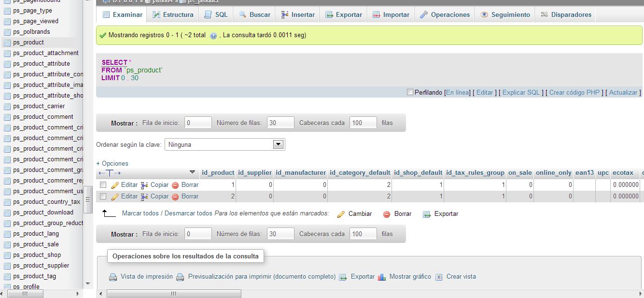Click the full-text toggle arrows icon above rows

tap(109, 173)
